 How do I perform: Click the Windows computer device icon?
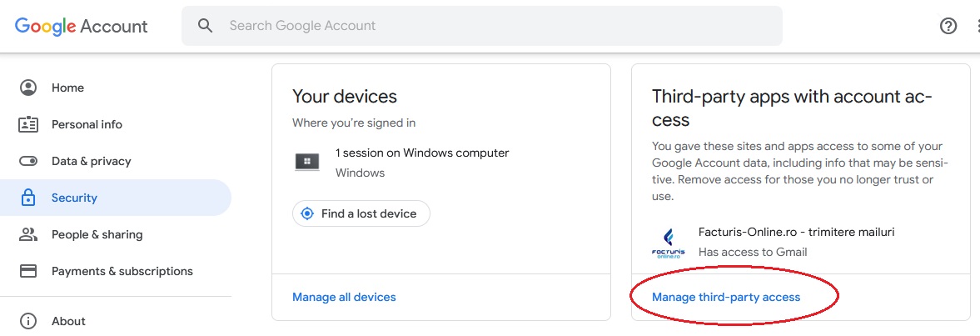click(307, 162)
